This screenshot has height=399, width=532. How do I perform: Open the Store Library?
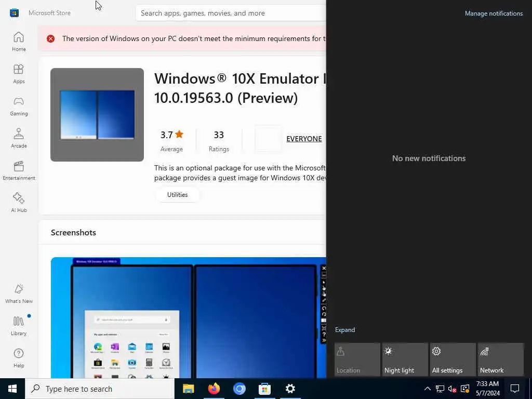[x=19, y=326]
